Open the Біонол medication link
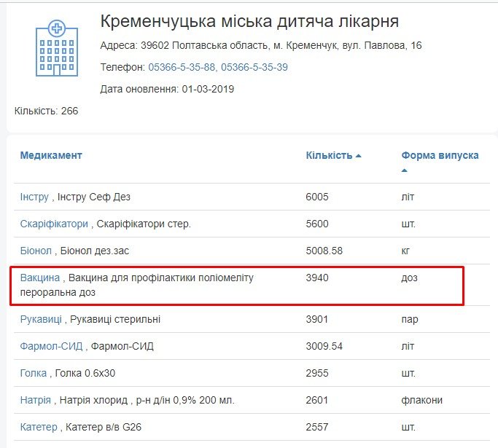498x448 pixels. (36, 251)
